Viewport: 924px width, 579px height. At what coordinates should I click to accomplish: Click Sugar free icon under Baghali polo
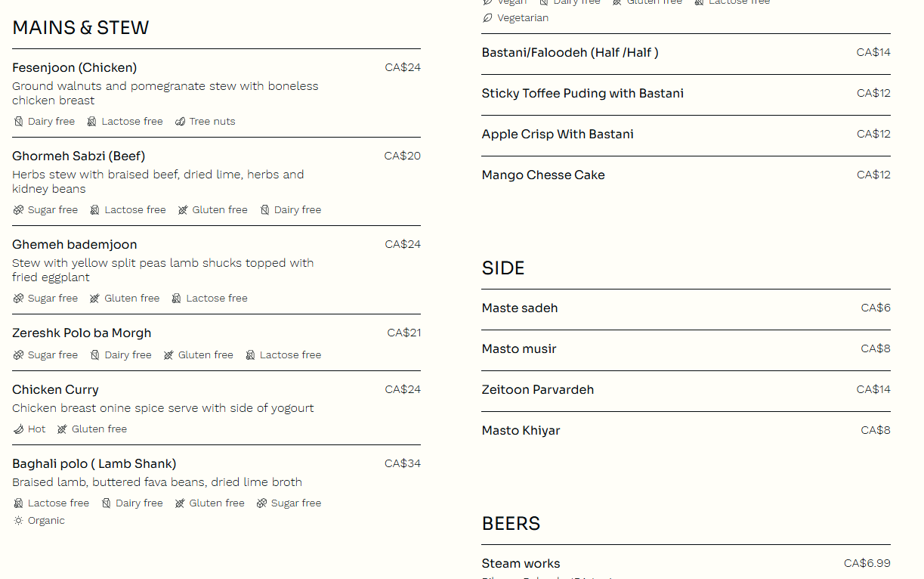click(x=262, y=503)
